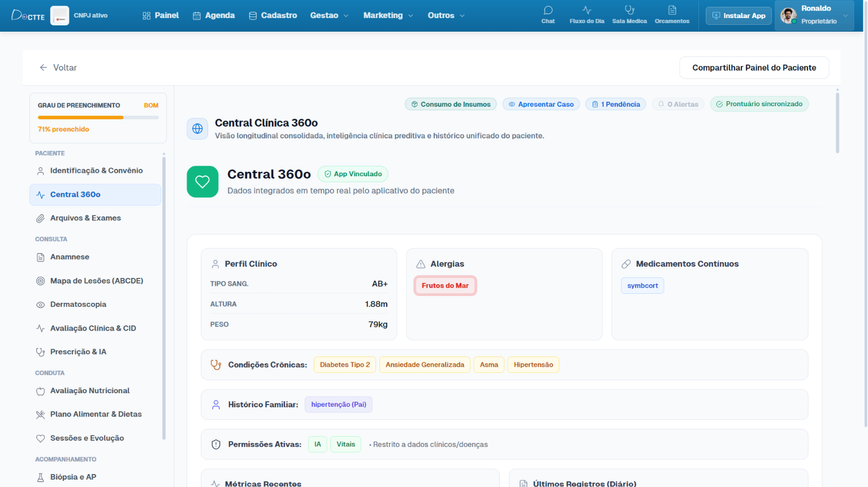Click the Docttе logo
Image resolution: width=868 pixels, height=487 pixels.
coord(28,15)
